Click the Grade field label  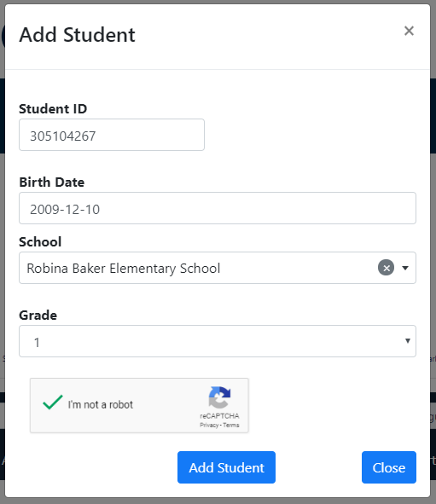pos(38,316)
